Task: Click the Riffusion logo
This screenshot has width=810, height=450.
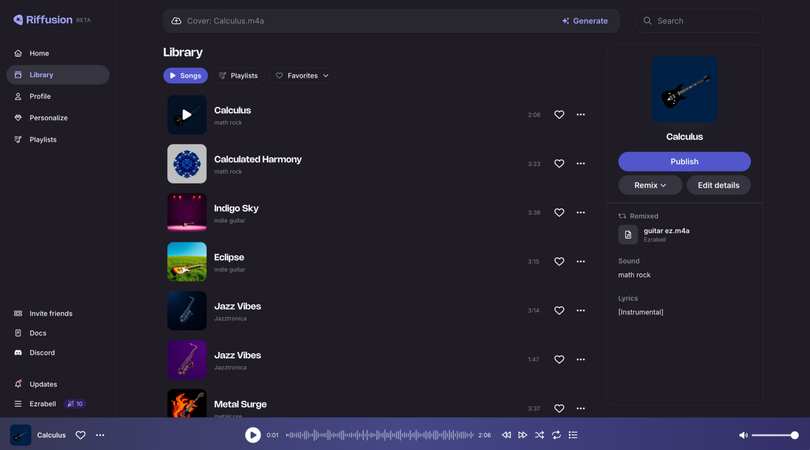Action: (x=43, y=20)
